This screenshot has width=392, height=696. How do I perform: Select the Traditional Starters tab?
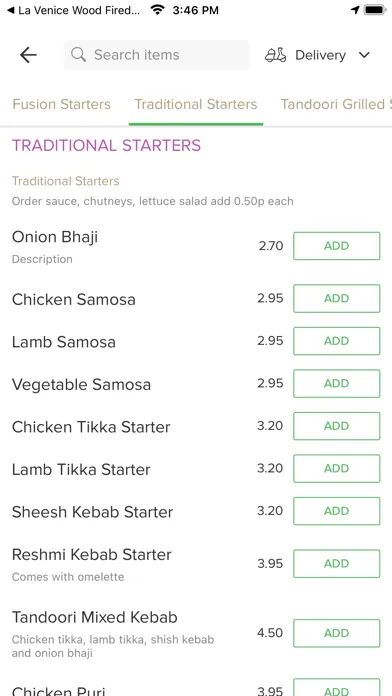[x=196, y=104]
